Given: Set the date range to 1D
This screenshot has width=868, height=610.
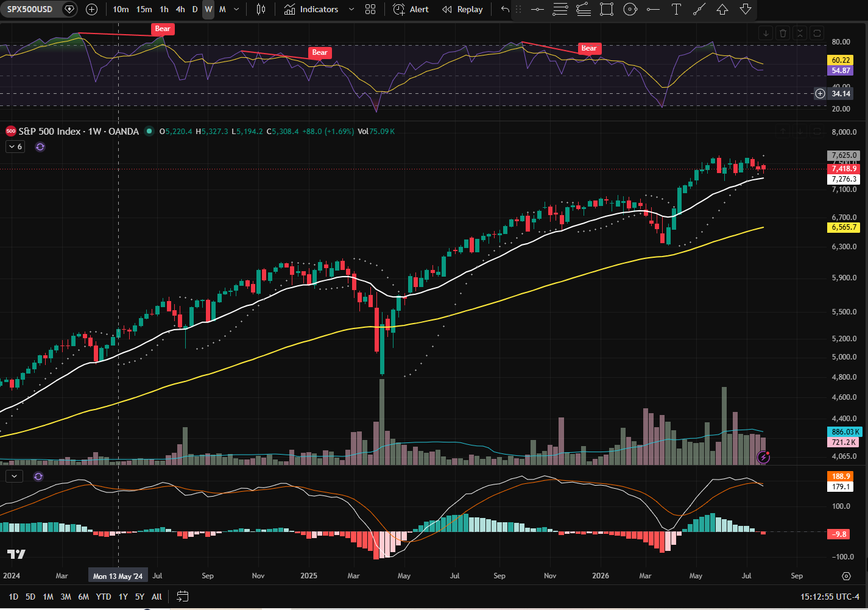Looking at the screenshot, I should (x=13, y=597).
